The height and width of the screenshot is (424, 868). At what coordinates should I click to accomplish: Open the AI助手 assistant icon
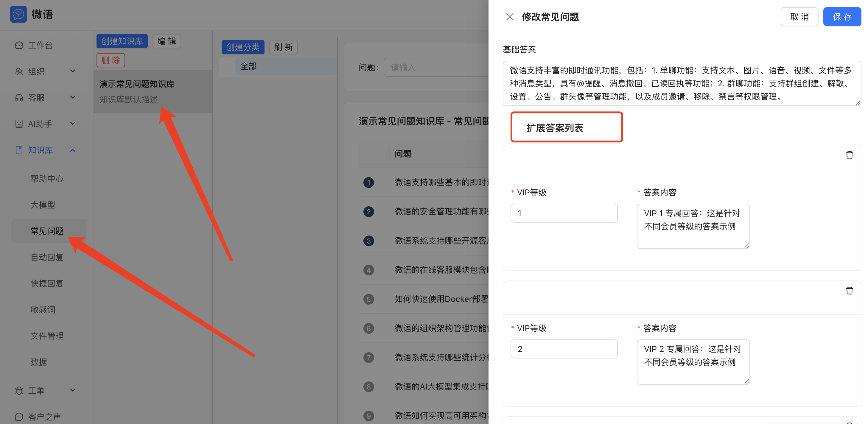click(19, 124)
